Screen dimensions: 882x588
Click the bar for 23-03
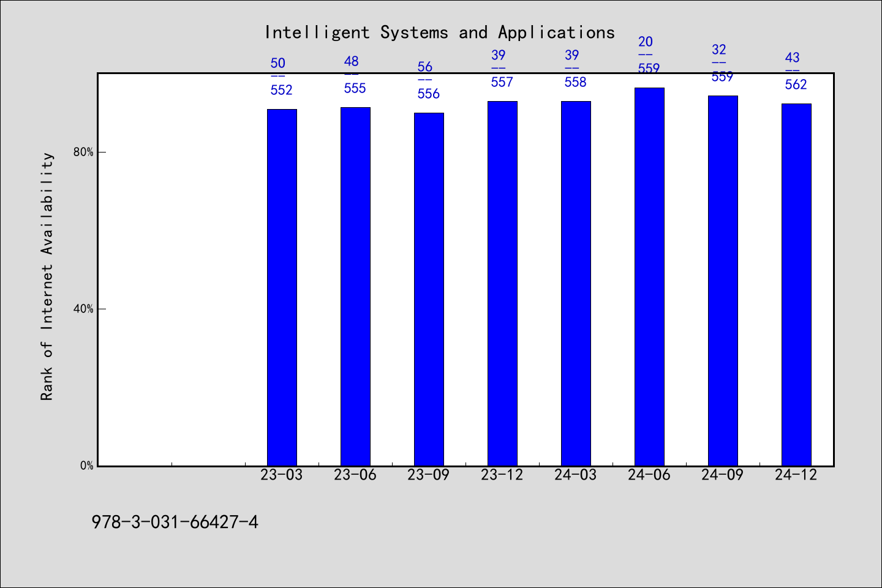282,287
